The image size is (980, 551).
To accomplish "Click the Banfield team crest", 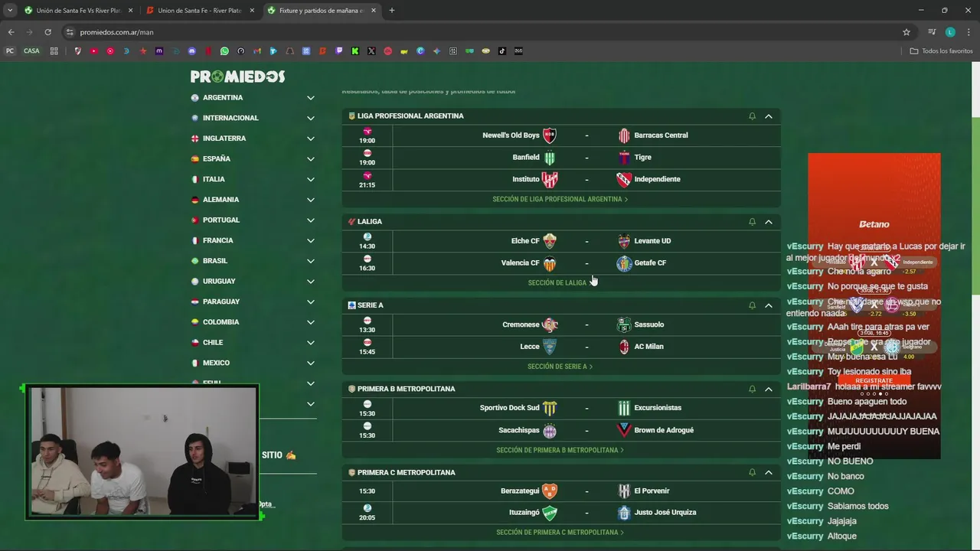I will 549,158.
